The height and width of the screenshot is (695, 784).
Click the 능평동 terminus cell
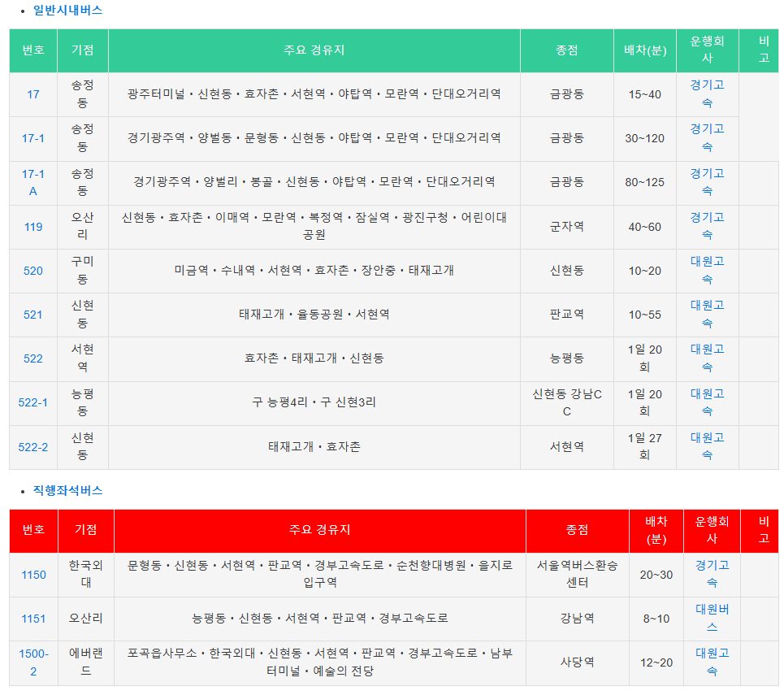click(566, 358)
